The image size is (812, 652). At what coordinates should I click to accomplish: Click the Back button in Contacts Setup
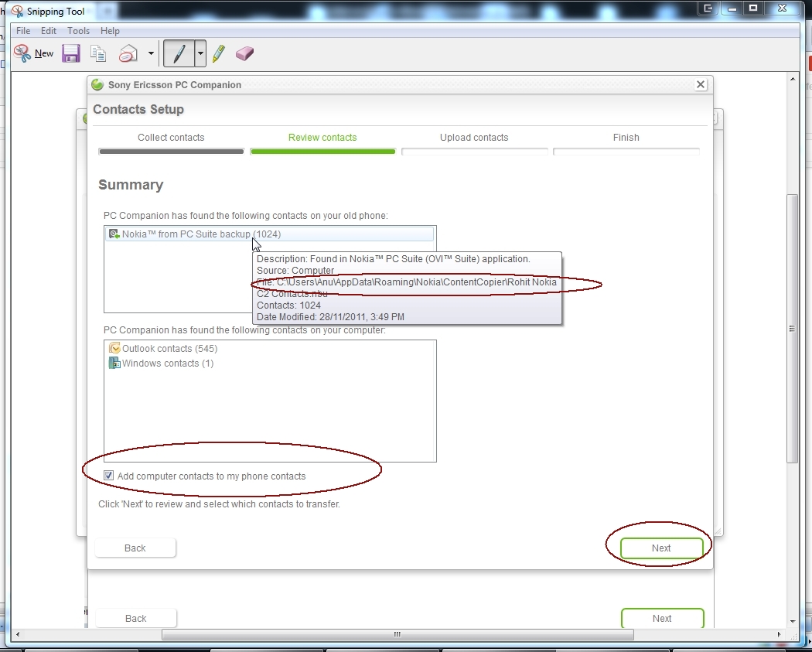point(135,548)
